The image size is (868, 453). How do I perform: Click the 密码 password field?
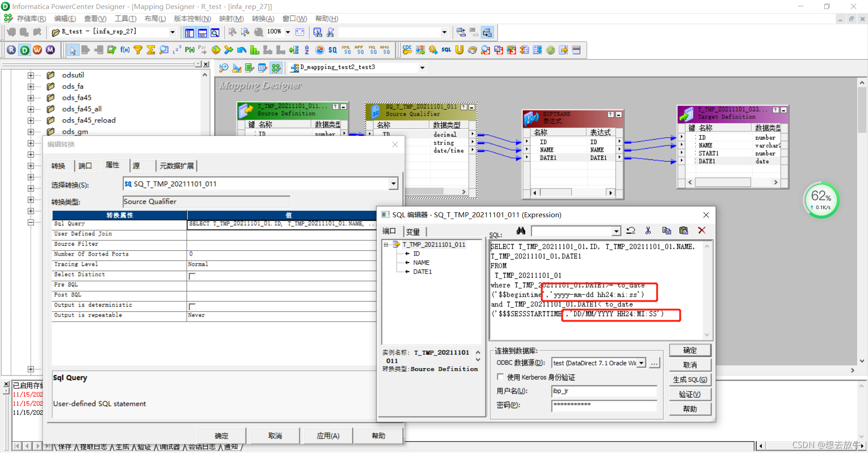(604, 405)
